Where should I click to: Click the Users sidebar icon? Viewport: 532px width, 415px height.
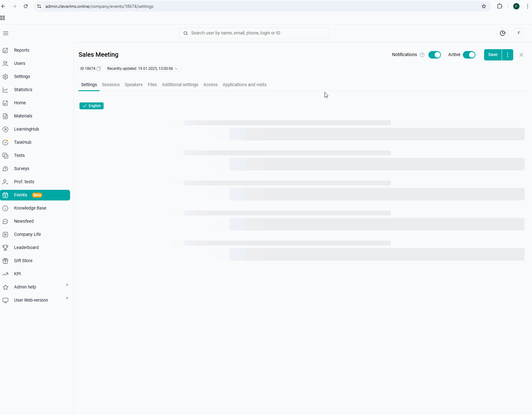click(5, 64)
